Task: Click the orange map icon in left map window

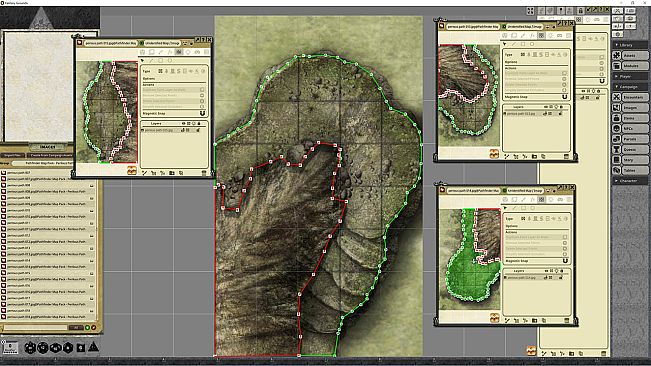Action: [132, 170]
